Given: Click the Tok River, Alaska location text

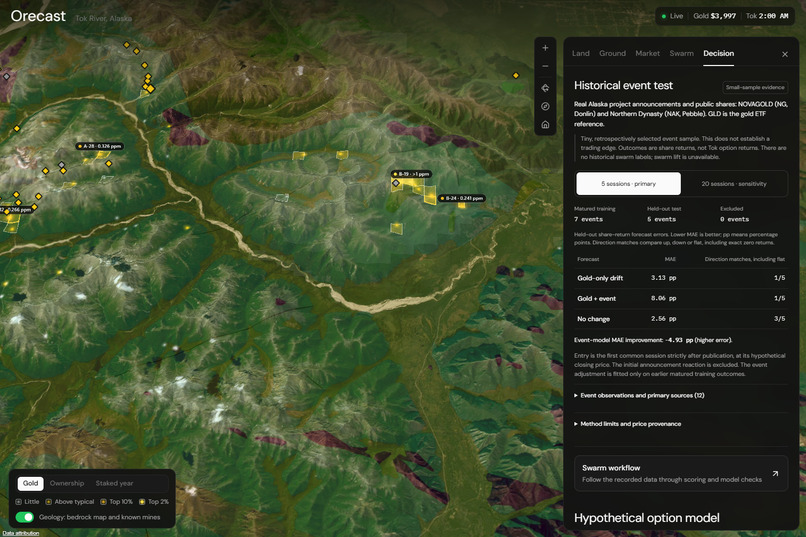Looking at the screenshot, I should (103, 18).
